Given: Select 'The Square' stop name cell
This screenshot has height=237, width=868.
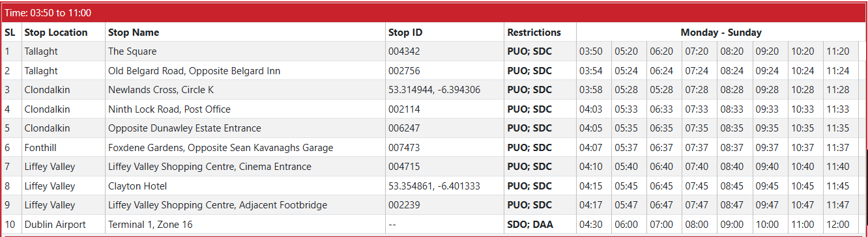Looking at the screenshot, I should pos(132,51).
